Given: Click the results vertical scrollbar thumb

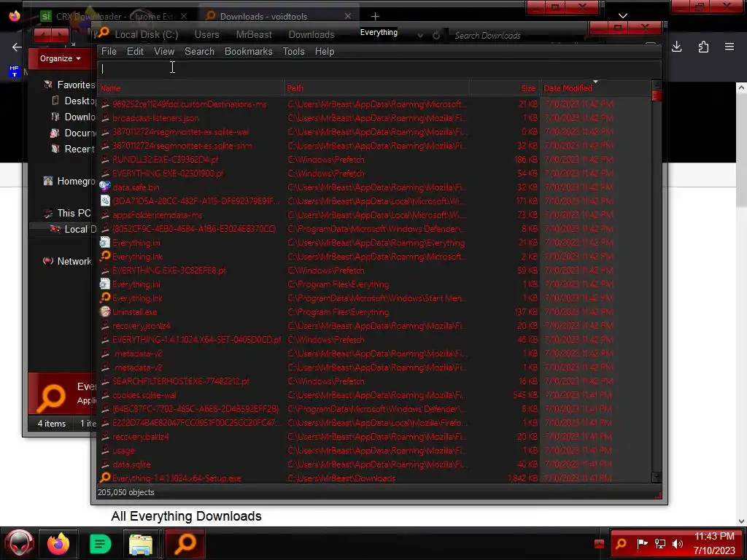Looking at the screenshot, I should pyautogui.click(x=657, y=96).
